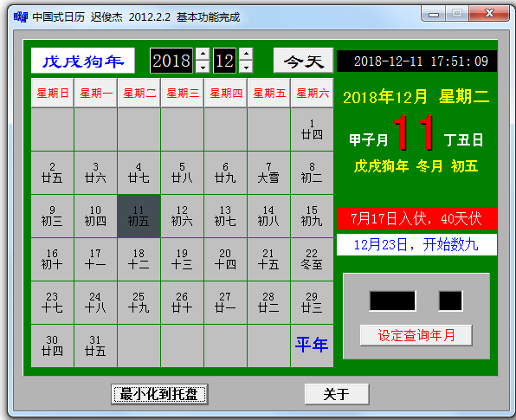This screenshot has height=420, width=516.
Task: Click 最小化到托盘 button
Action: tap(159, 394)
